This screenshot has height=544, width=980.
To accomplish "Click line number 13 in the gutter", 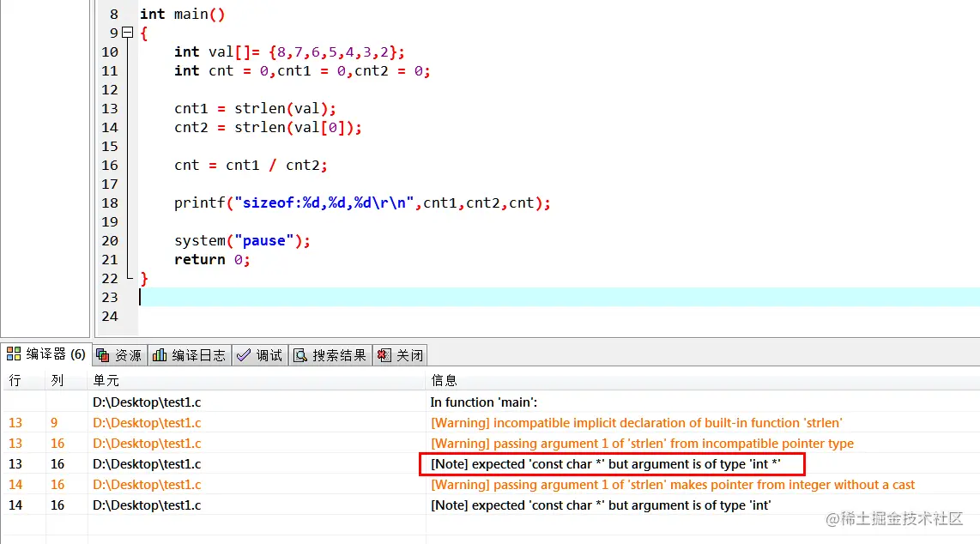I will pos(109,109).
